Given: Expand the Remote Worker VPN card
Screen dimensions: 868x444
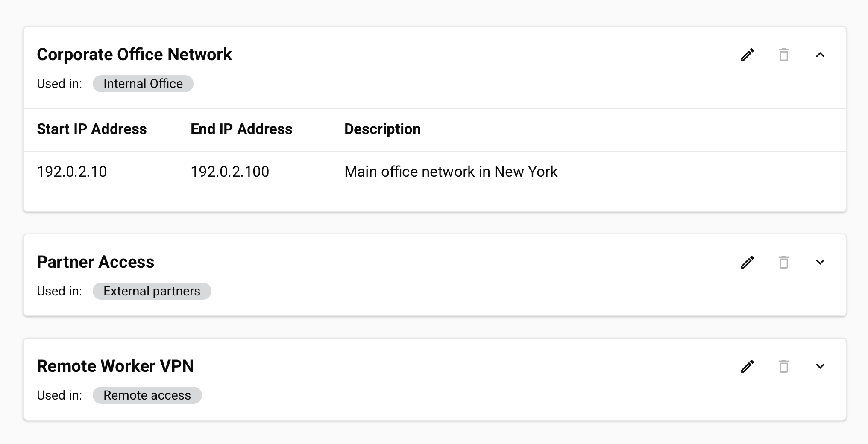Looking at the screenshot, I should pyautogui.click(x=820, y=366).
